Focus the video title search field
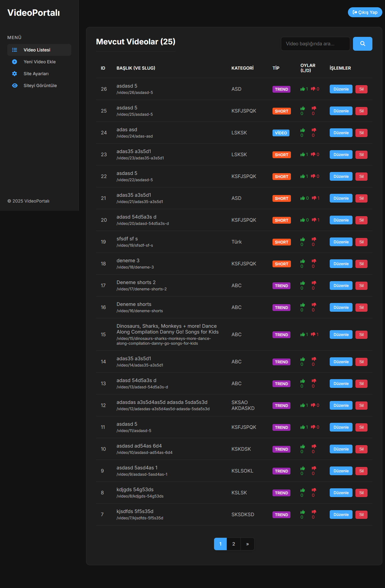This screenshot has width=385, height=588. click(315, 44)
